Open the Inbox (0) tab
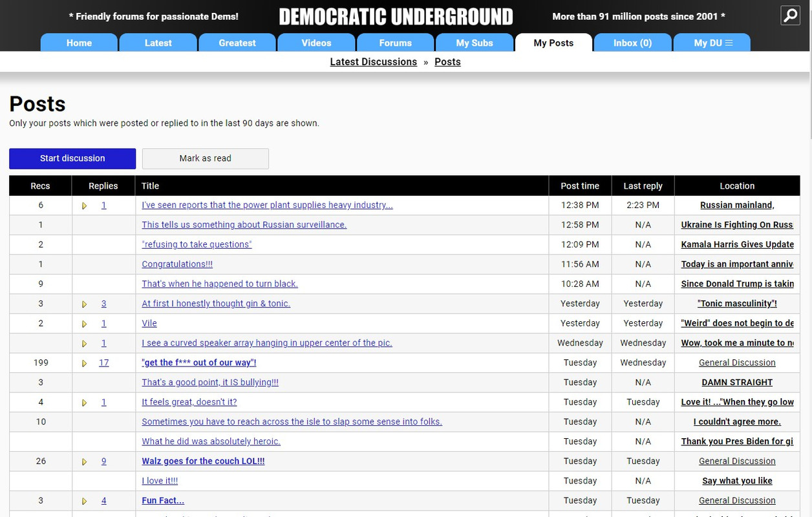This screenshot has height=517, width=812. click(x=632, y=43)
